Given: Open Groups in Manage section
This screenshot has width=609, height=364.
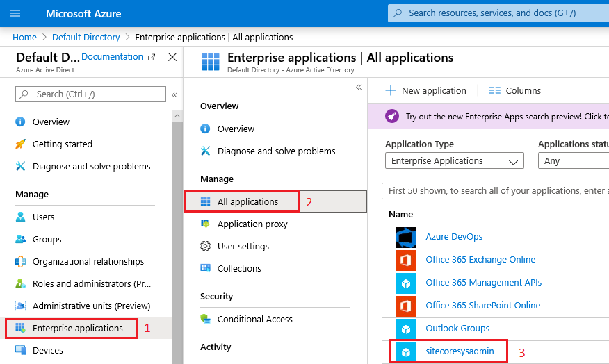Looking at the screenshot, I should click(x=47, y=240).
